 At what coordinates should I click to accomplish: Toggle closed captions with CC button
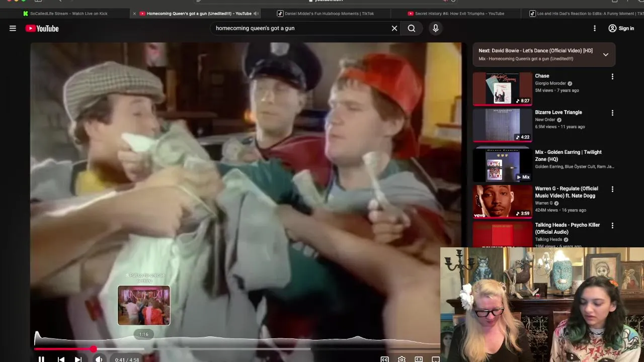[x=384, y=359]
